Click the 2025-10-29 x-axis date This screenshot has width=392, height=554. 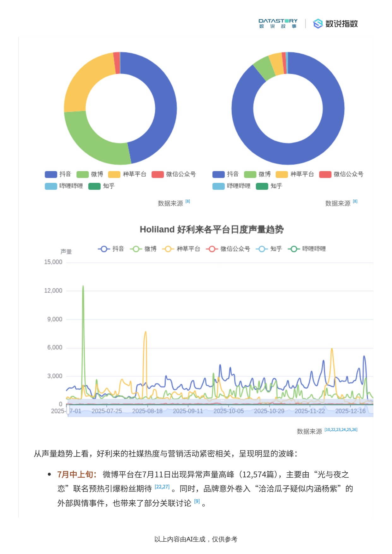click(x=269, y=411)
